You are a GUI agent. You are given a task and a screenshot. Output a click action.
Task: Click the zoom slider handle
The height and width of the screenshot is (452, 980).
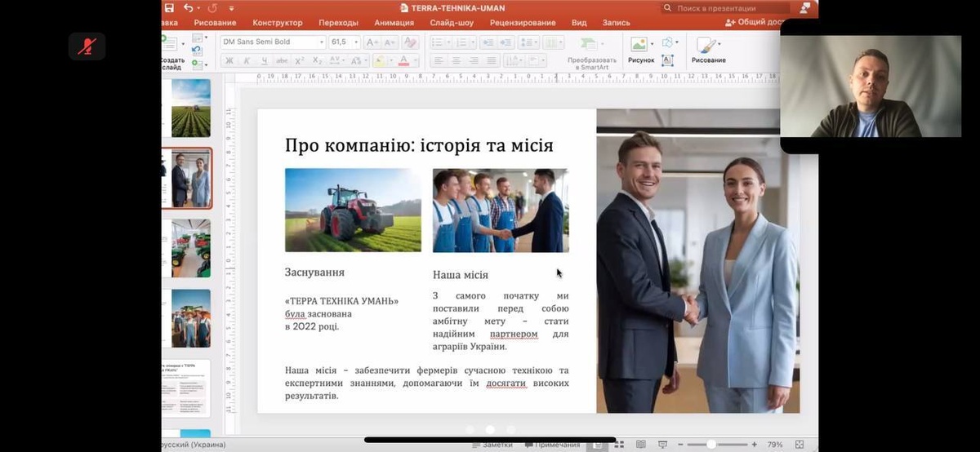(x=711, y=445)
